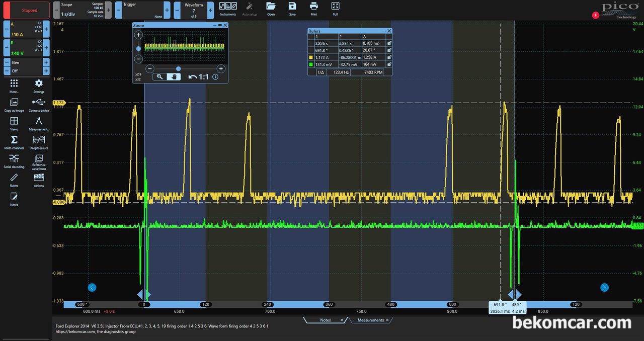Click the Connect device icon
This screenshot has height=341, width=644.
coord(39,105)
